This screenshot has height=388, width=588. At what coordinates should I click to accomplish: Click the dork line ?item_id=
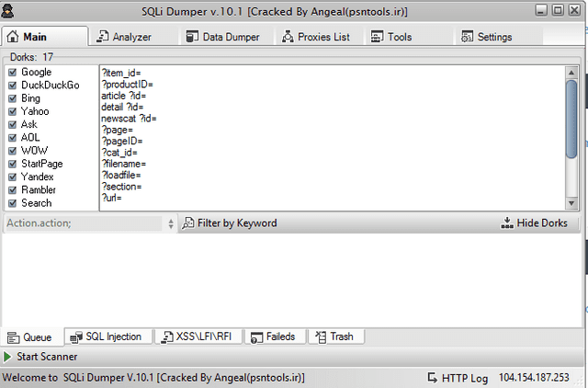pos(120,73)
